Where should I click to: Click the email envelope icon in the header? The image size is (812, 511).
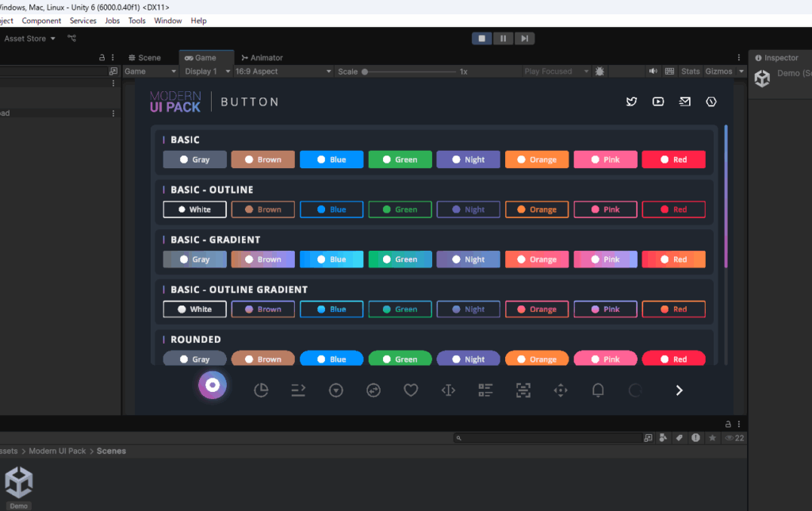tap(684, 102)
